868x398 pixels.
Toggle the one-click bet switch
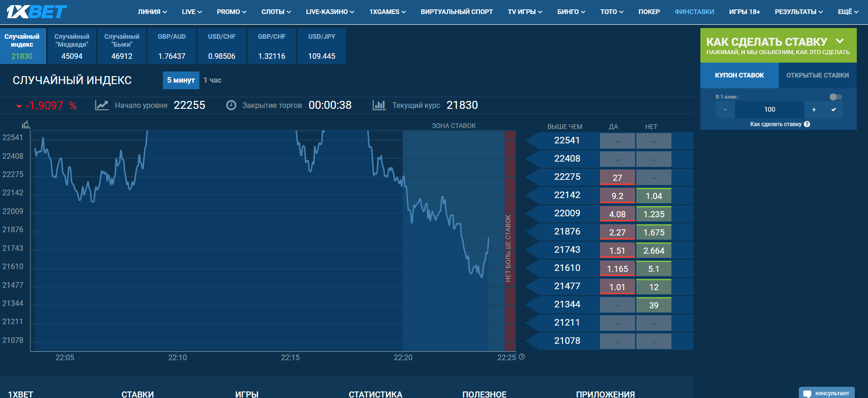click(836, 97)
